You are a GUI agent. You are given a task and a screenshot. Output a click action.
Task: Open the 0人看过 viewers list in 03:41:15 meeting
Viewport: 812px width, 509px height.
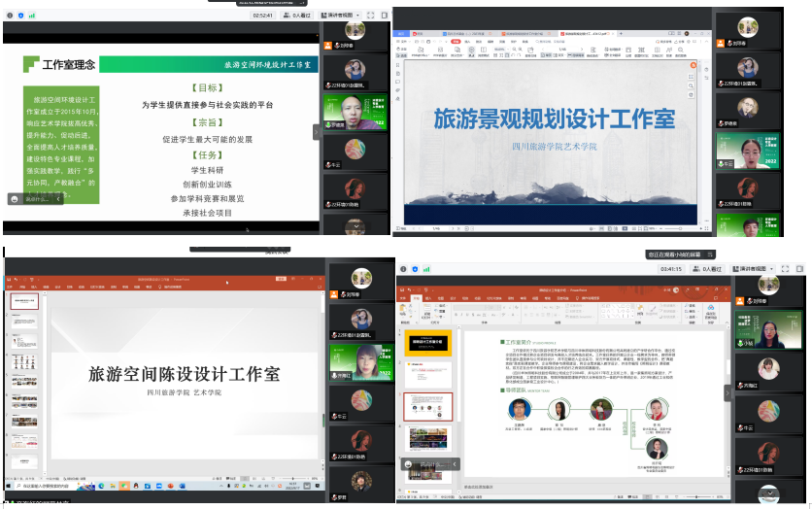point(708,269)
